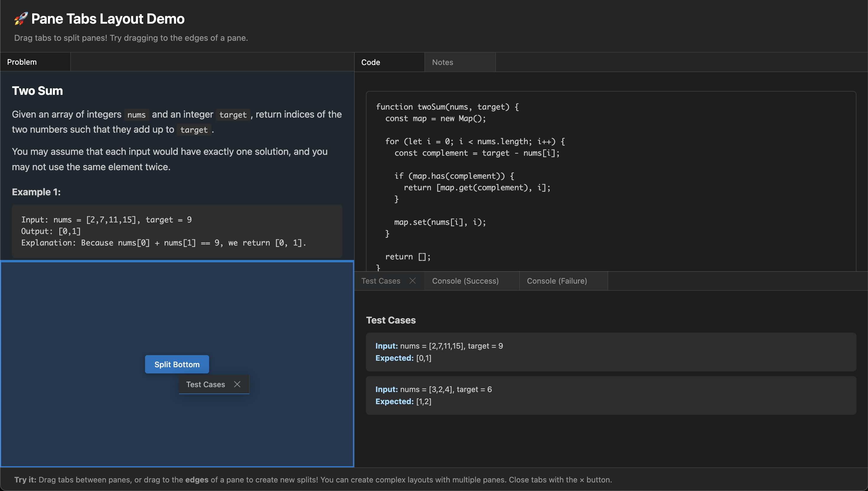Select the Console (Failure) tab
The height and width of the screenshot is (491, 868).
point(557,281)
